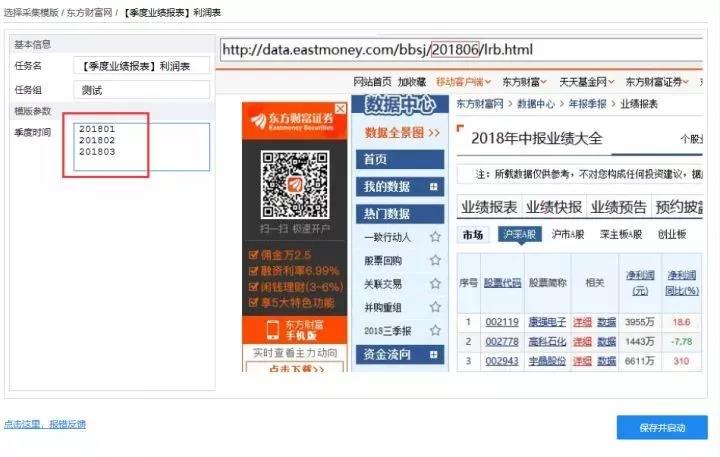720x457 pixels.
Task: Open 高科石化 stock name link
Action: click(547, 342)
